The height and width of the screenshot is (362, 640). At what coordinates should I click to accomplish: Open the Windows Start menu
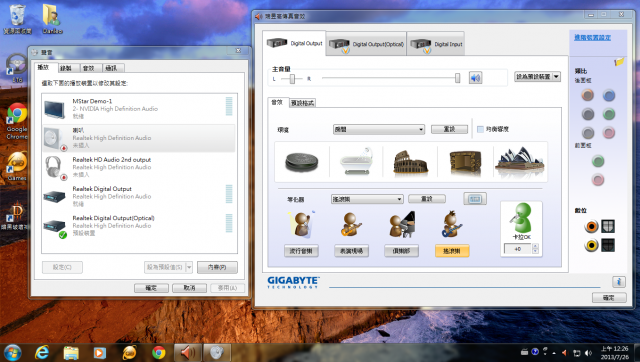tap(12, 353)
